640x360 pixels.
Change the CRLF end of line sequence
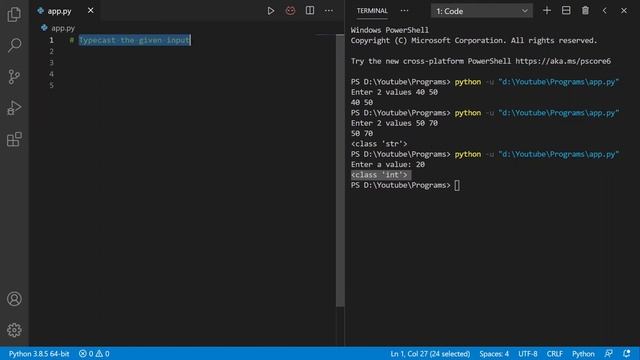pyautogui.click(x=555, y=354)
